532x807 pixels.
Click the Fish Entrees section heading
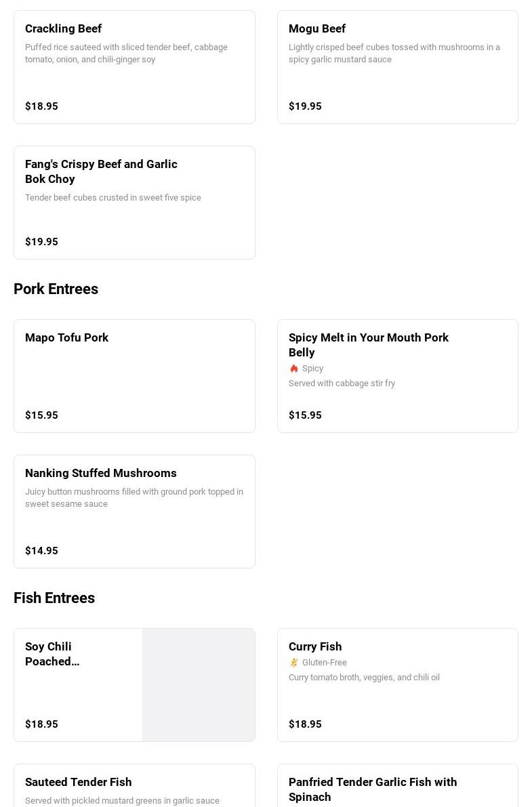(54, 598)
